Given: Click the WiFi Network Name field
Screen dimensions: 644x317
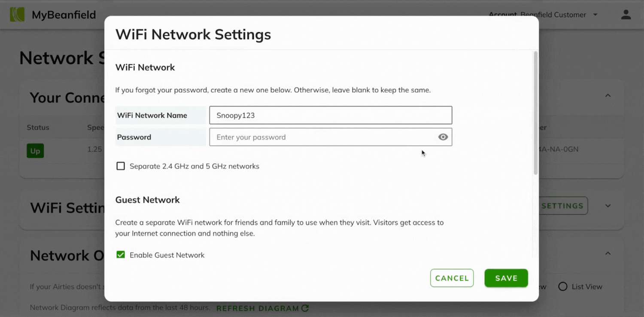Looking at the screenshot, I should [331, 116].
